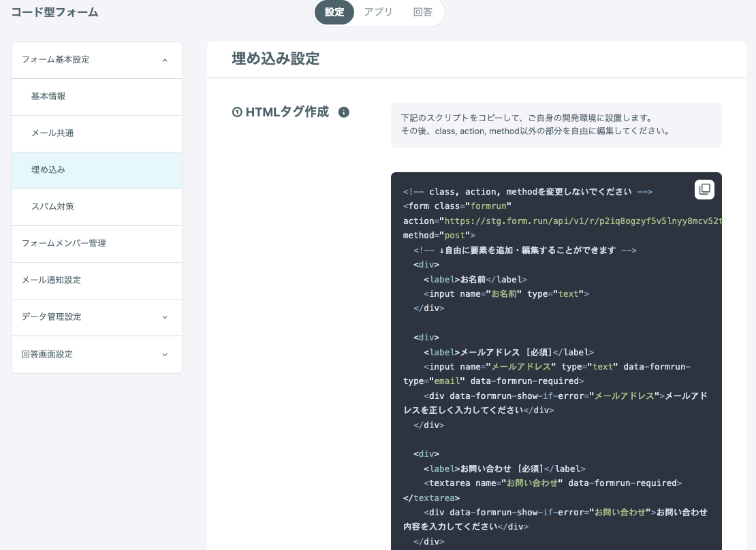Click the instruction text 下記のスクリプトをコピーして
Image resolution: width=756 pixels, height=550 pixels.
click(x=526, y=118)
